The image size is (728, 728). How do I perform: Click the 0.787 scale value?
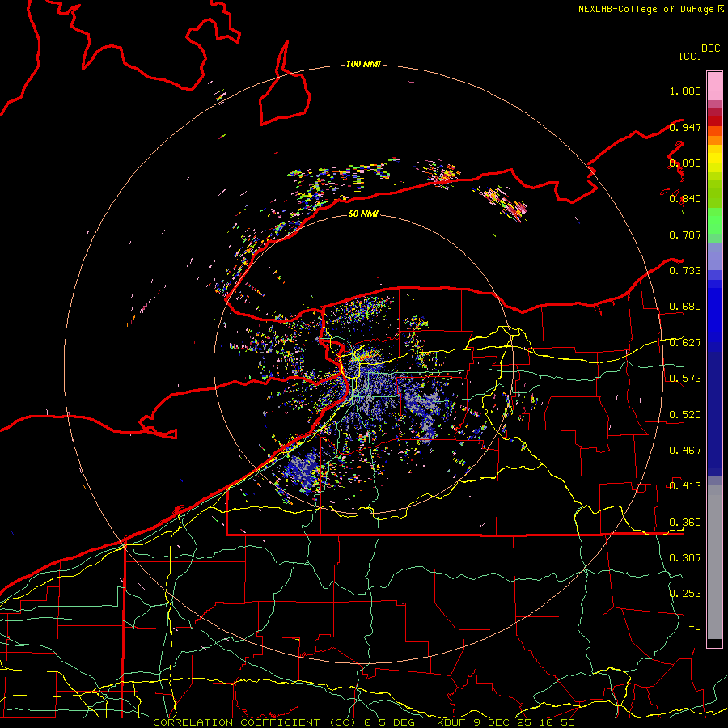click(x=685, y=235)
